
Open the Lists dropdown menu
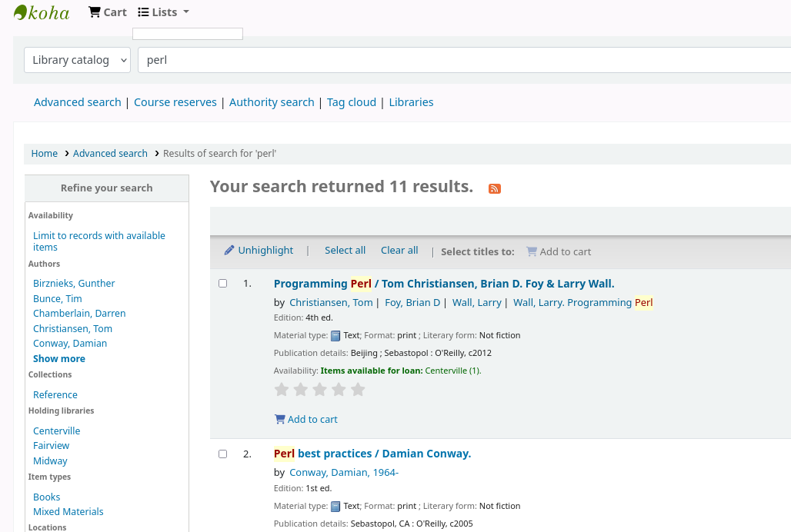coord(163,12)
